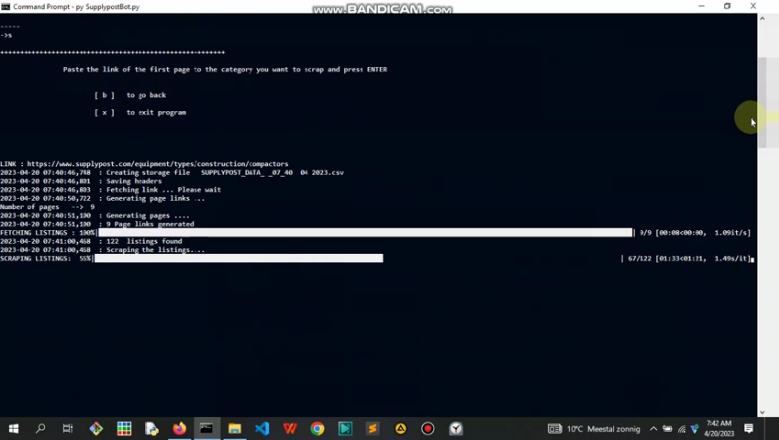Open the Python file icon in taskbar
The width and height of the screenshot is (779, 440).
[152, 428]
